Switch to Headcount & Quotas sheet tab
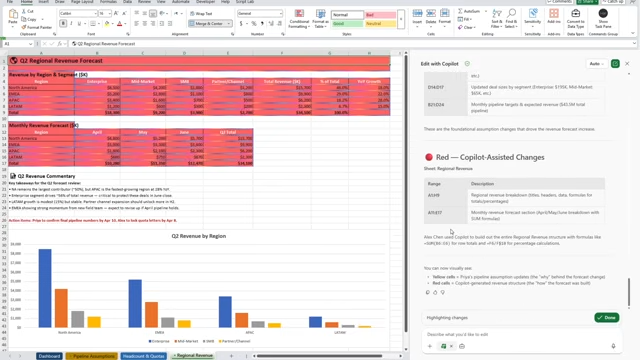The image size is (640, 360). tap(143, 356)
